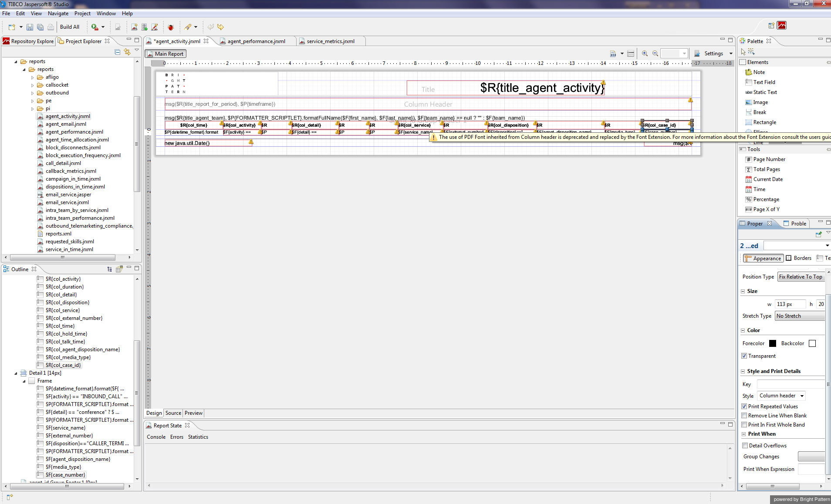Viewport: 831px width, 504px height.
Task: Enable Detail Overflows checkbox
Action: click(745, 446)
